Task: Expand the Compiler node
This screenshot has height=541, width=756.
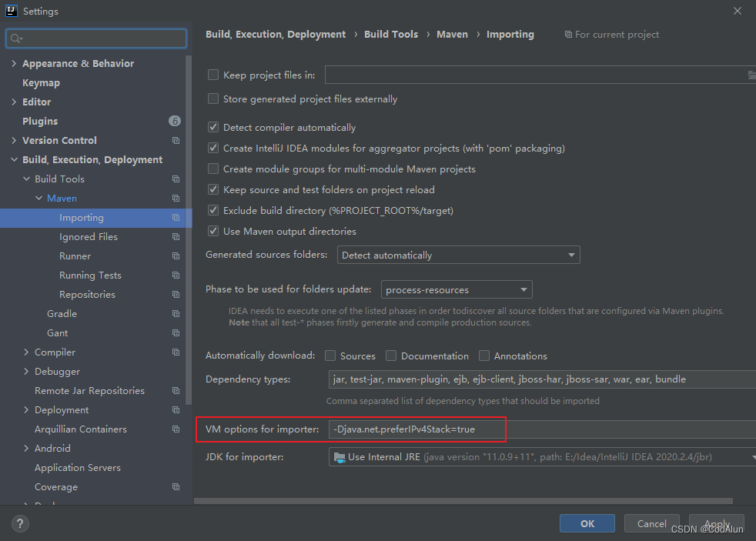Action: [26, 352]
